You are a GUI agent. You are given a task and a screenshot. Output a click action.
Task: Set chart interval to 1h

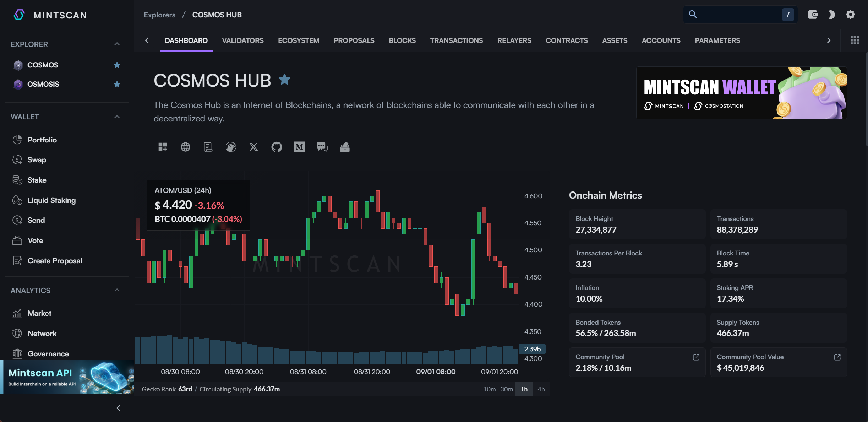point(524,389)
